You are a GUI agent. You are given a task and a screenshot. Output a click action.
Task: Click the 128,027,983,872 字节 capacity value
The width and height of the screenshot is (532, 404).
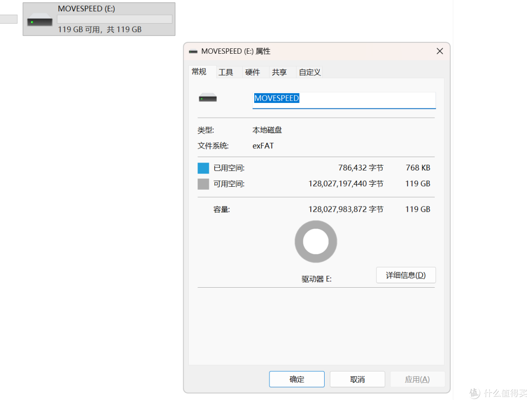coord(346,209)
